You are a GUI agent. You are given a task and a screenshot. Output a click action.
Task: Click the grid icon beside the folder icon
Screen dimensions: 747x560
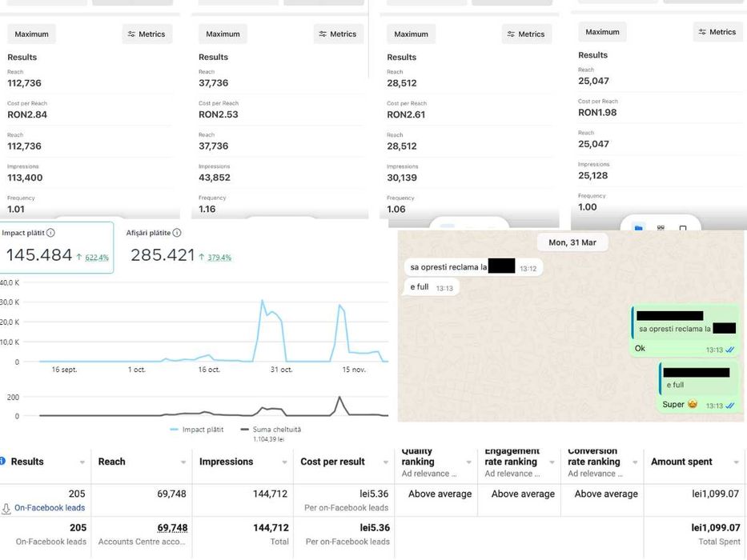point(661,228)
